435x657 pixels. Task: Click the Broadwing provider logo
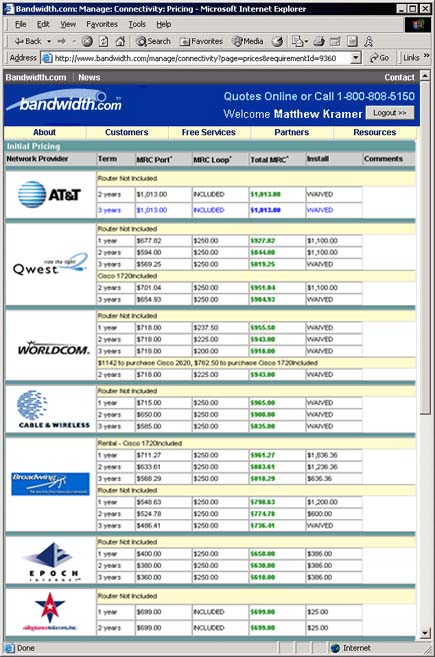coord(50,484)
